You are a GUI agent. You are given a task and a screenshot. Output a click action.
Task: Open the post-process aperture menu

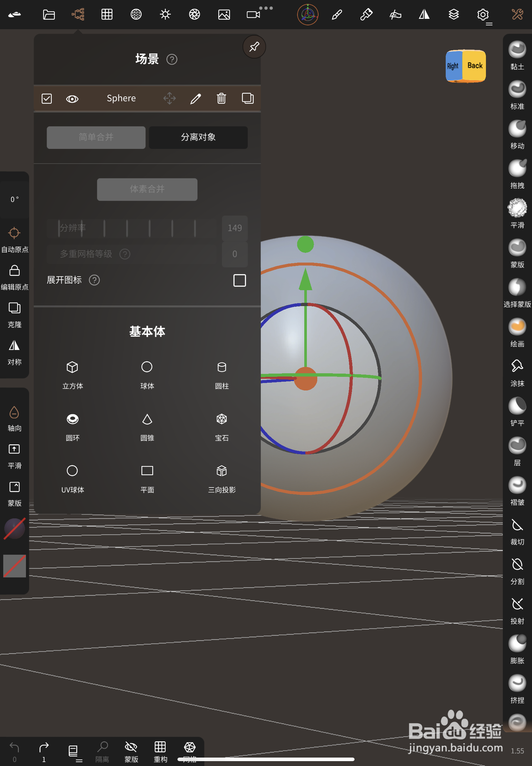pyautogui.click(x=194, y=14)
